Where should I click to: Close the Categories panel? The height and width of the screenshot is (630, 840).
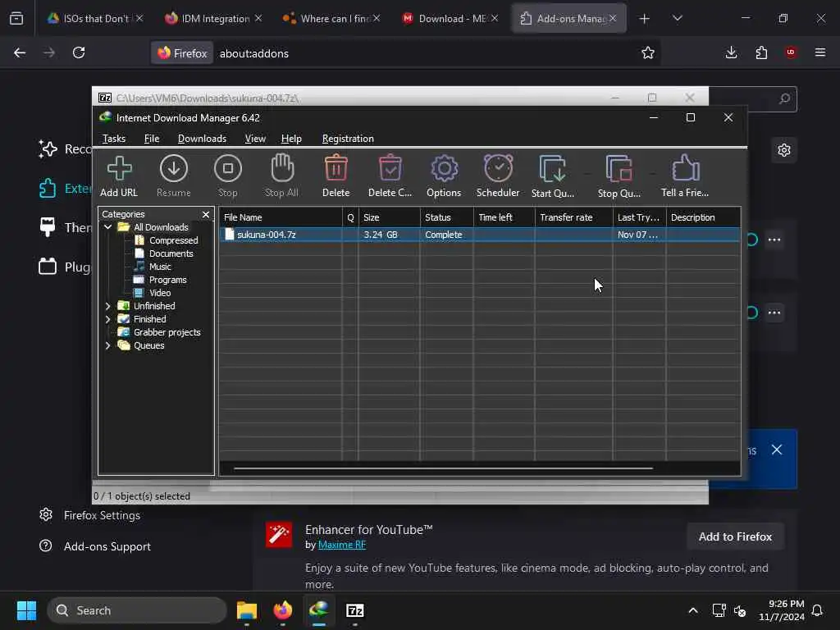[206, 214]
